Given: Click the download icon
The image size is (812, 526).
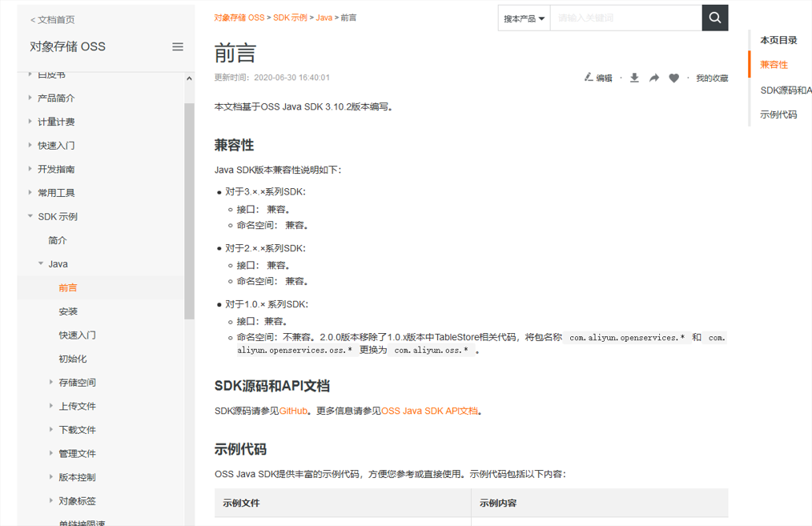Looking at the screenshot, I should (x=634, y=78).
